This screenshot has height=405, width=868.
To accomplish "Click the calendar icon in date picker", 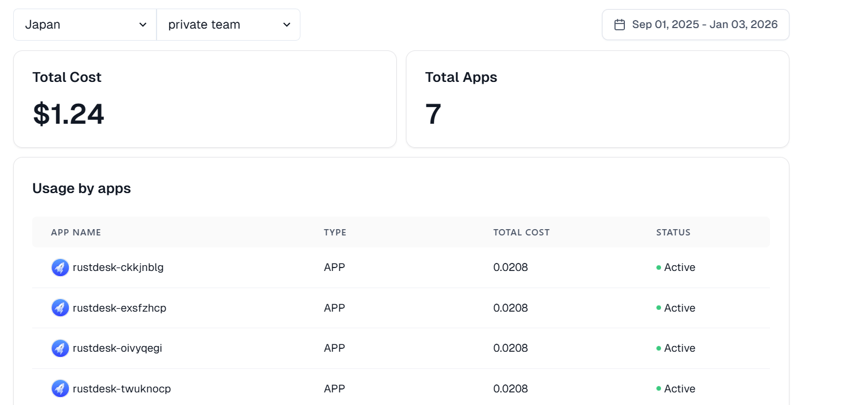I will pos(619,25).
